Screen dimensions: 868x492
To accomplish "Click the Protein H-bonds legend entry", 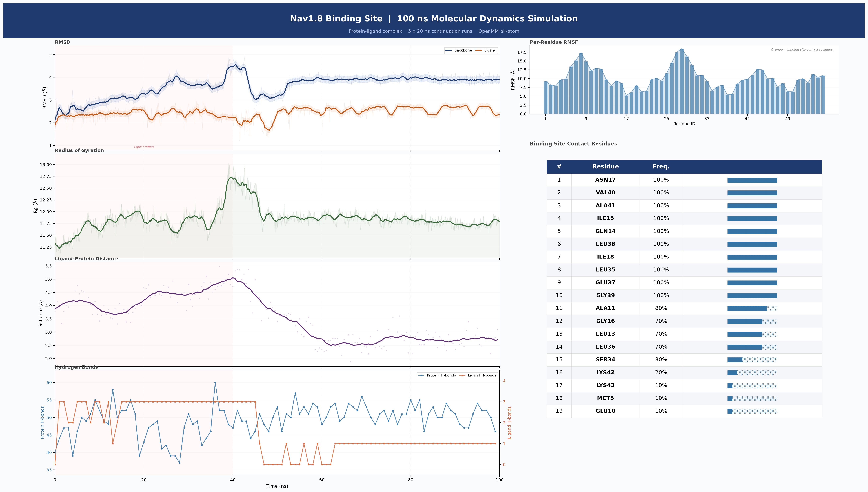I will [x=437, y=375].
